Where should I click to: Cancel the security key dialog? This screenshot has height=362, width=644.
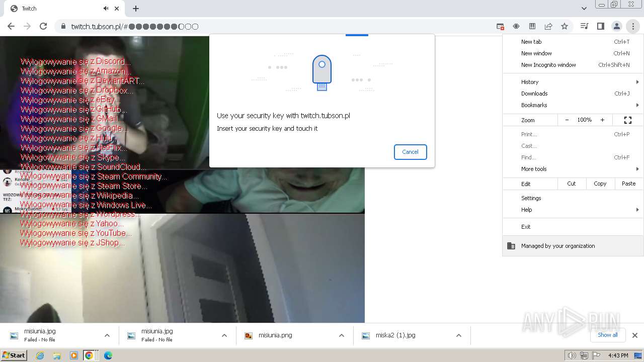410,152
